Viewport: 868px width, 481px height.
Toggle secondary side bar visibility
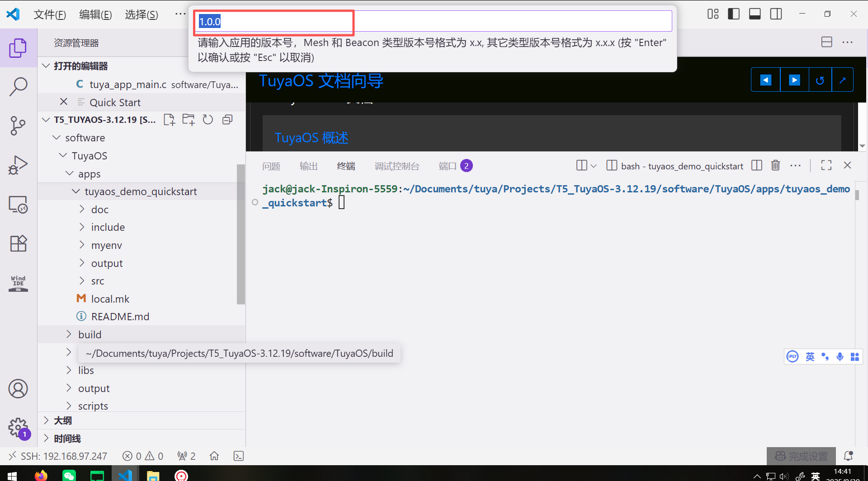776,14
